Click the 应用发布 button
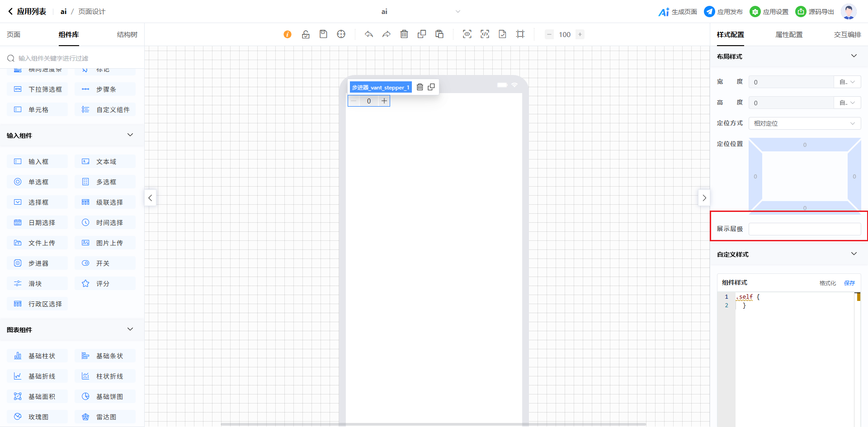This screenshot has width=868, height=427. pos(724,12)
